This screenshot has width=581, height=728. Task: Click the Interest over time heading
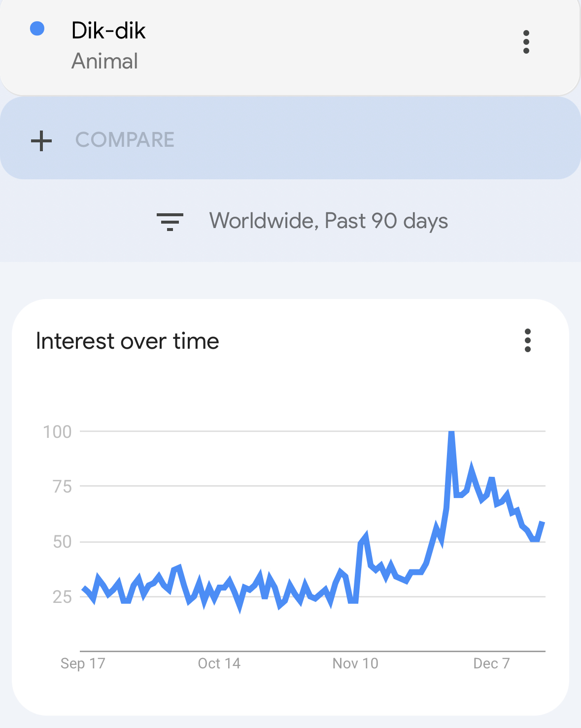pos(128,341)
